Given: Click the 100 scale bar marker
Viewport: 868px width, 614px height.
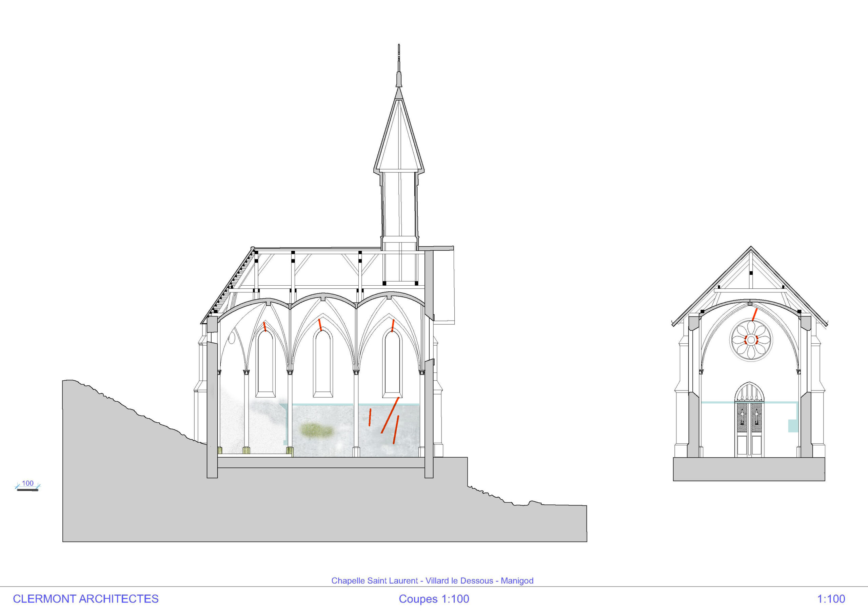Looking at the screenshot, I should click(27, 486).
